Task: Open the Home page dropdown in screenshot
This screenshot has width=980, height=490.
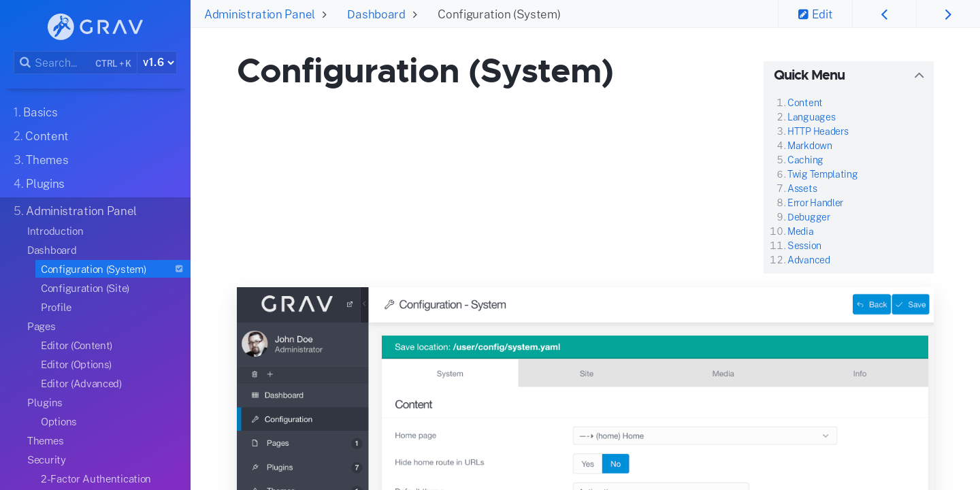Action: click(x=705, y=436)
